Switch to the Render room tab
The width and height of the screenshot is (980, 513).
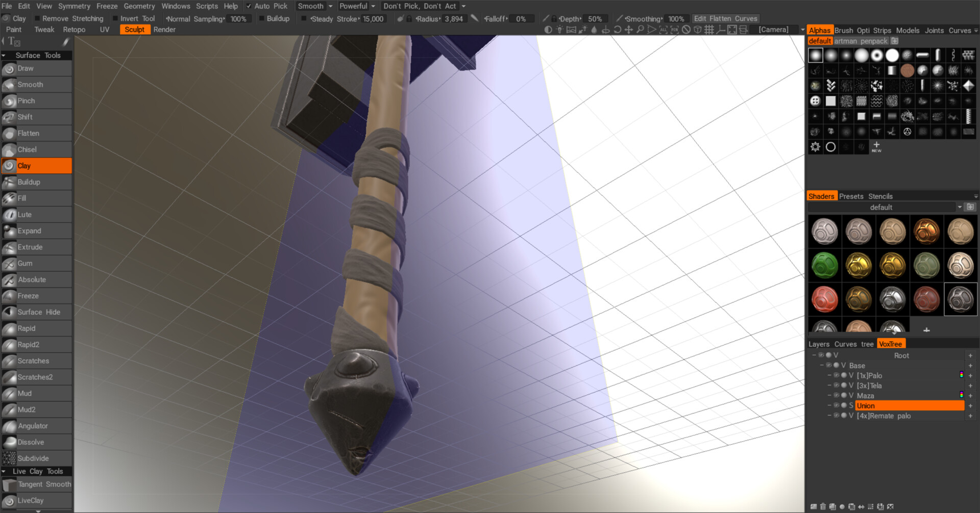click(164, 30)
